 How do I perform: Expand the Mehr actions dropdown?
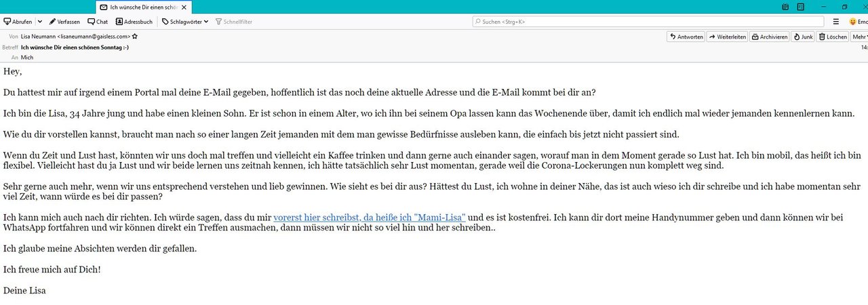tap(860, 37)
